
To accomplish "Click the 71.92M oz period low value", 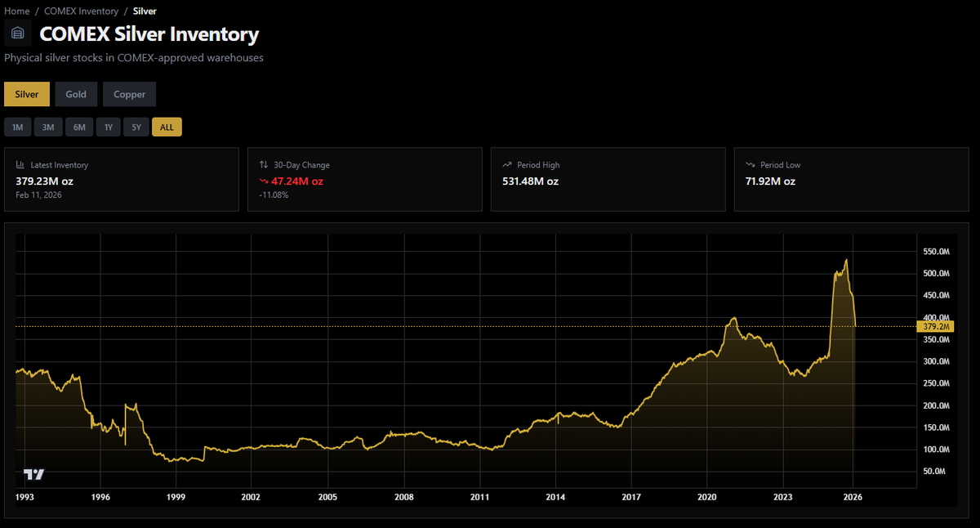I will click(x=770, y=181).
